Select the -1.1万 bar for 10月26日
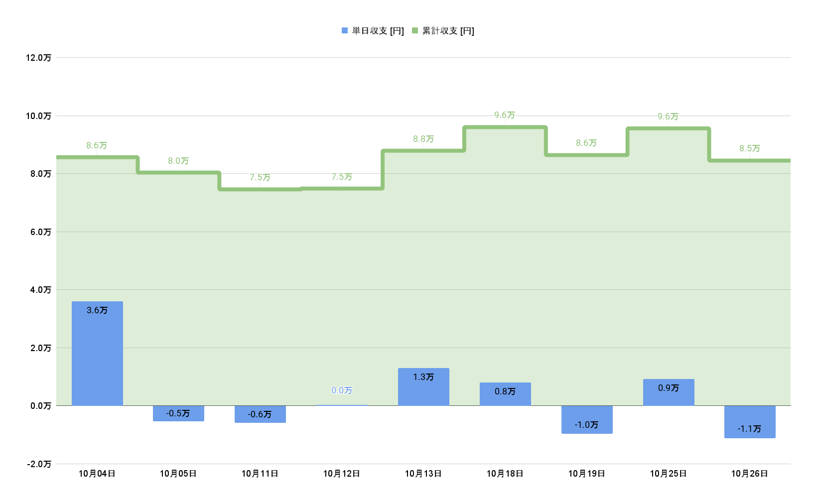 click(750, 422)
